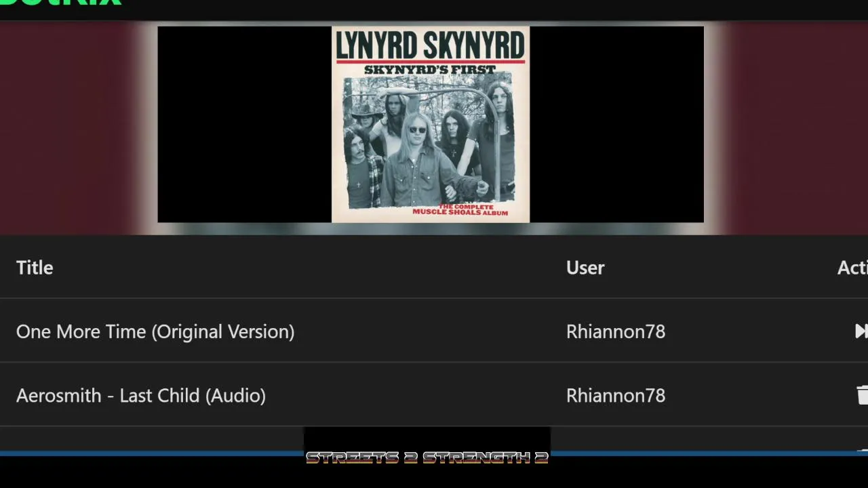Open One More Time (Original Version) title
Screen dimensions: 868x488
pyautogui.click(x=155, y=331)
